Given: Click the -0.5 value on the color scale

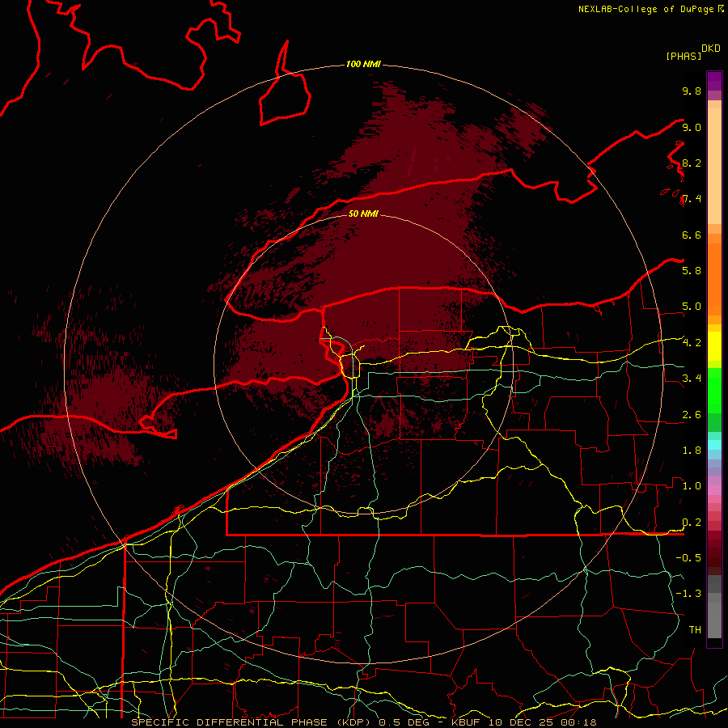Looking at the screenshot, I should point(688,558).
